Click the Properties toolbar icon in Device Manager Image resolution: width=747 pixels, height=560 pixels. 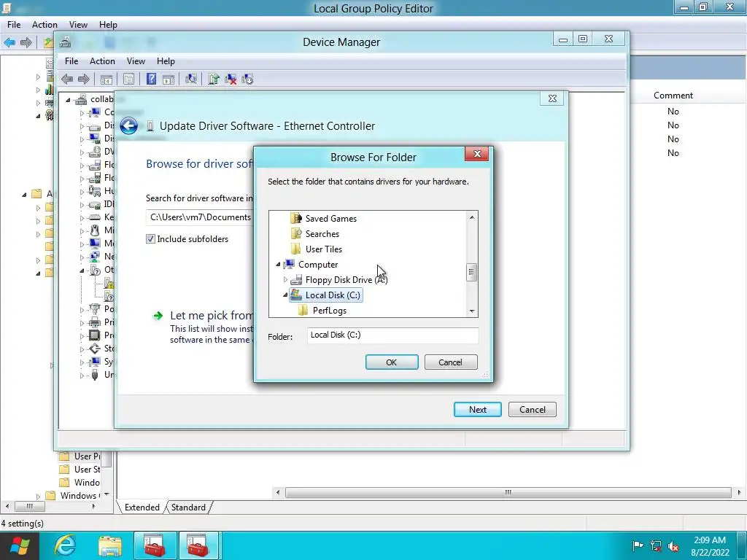[128, 79]
